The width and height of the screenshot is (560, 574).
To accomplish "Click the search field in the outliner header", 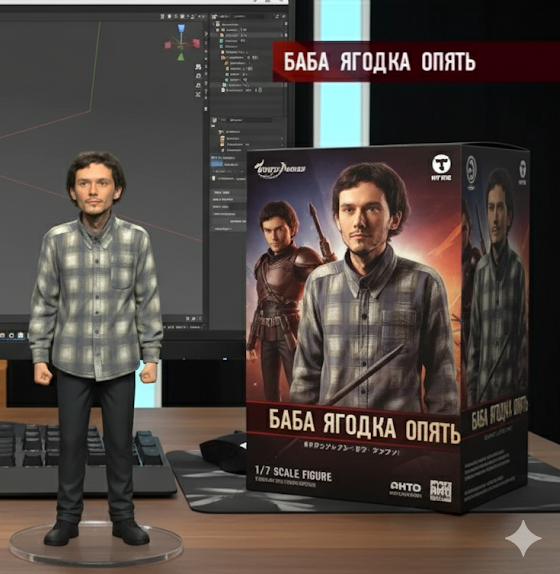I will pyautogui.click(x=249, y=16).
